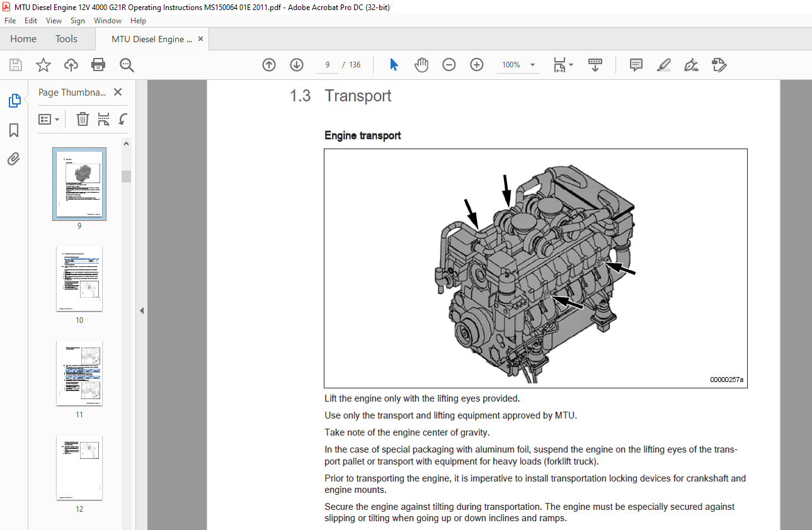
Task: Click the fit page width icon
Action: point(559,65)
